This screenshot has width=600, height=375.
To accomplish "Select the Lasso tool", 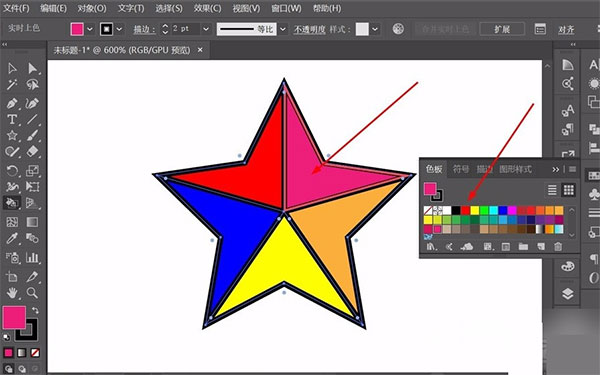I will click(33, 84).
